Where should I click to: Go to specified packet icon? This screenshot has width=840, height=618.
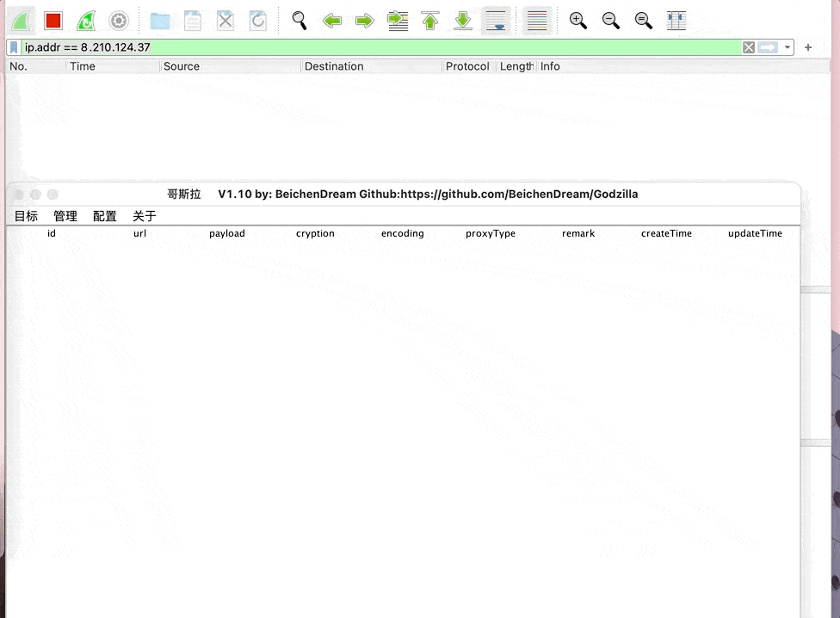click(x=398, y=21)
